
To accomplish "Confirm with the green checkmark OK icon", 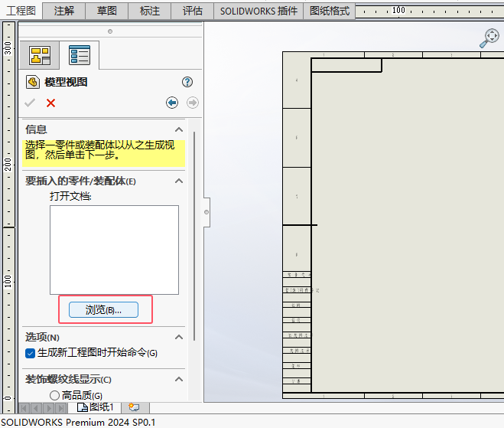I will tap(30, 103).
